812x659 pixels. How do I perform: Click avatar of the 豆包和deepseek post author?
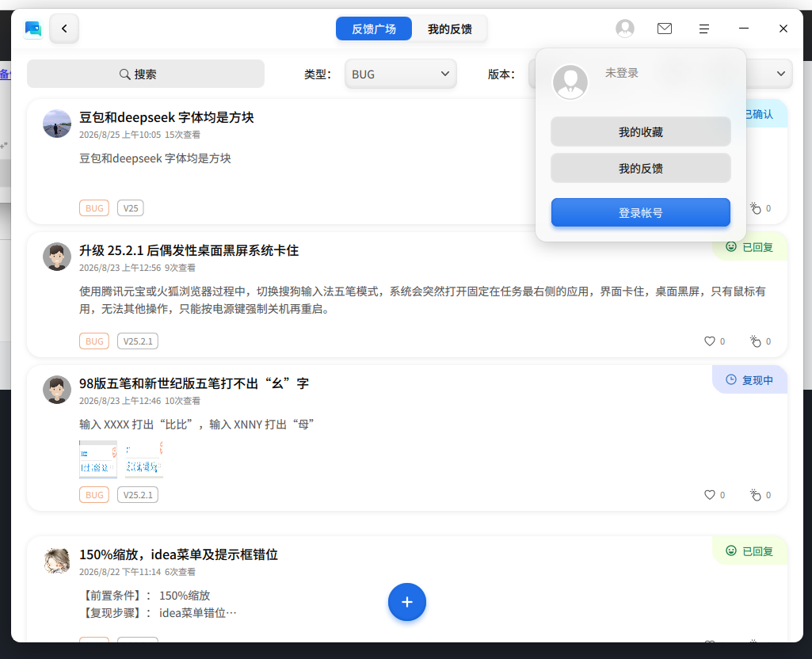[x=57, y=124]
